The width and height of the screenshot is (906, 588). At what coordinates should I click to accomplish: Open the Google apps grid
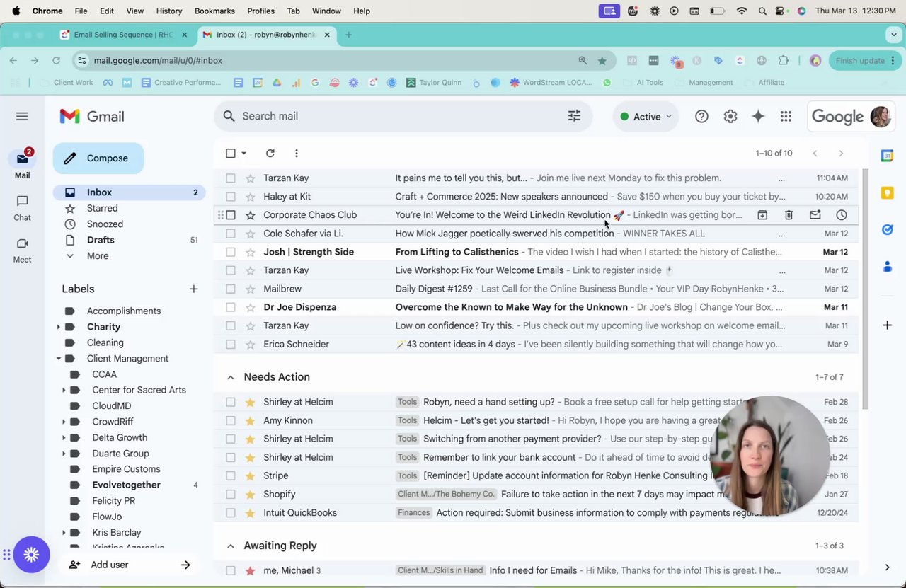tap(786, 117)
